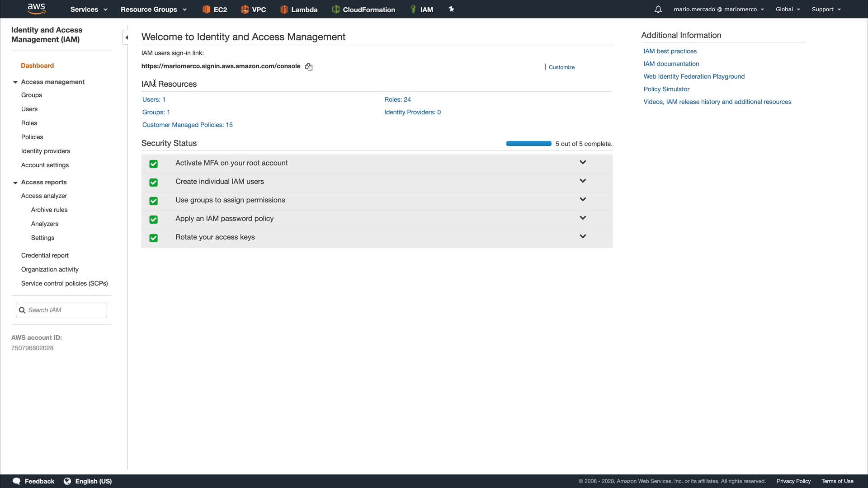Open the notifications bell
The width and height of the screenshot is (868, 488).
(658, 9)
